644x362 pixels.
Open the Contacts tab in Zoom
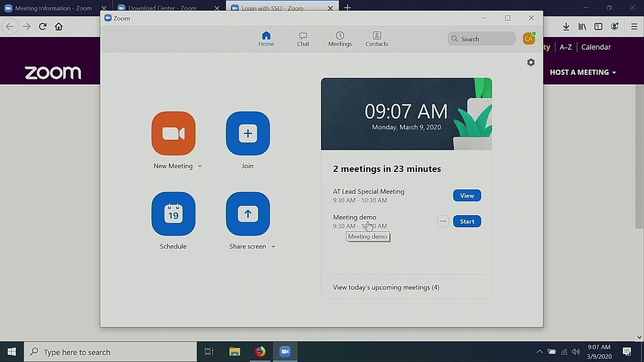(377, 39)
